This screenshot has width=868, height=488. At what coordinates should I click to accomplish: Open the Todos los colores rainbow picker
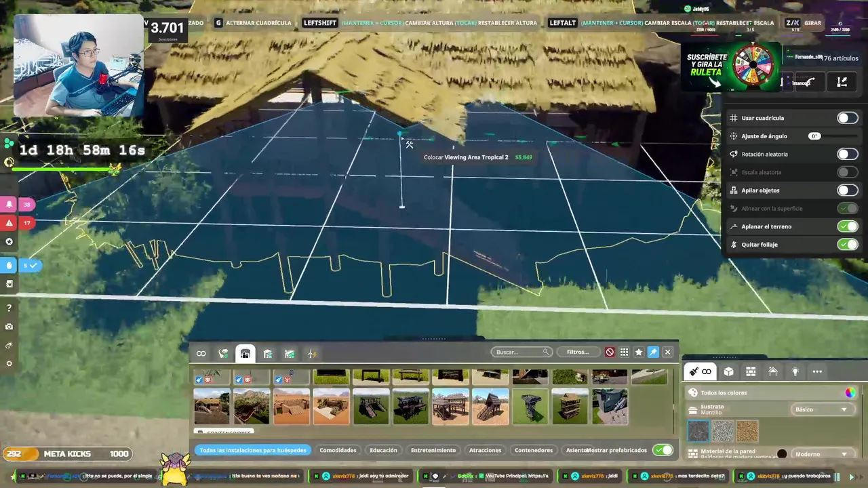pos(850,392)
